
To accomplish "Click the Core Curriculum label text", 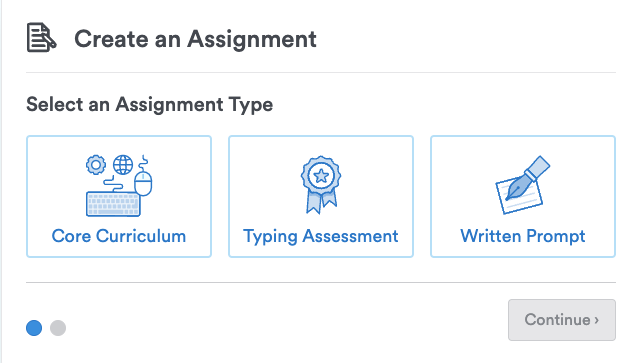I will coord(119,236).
